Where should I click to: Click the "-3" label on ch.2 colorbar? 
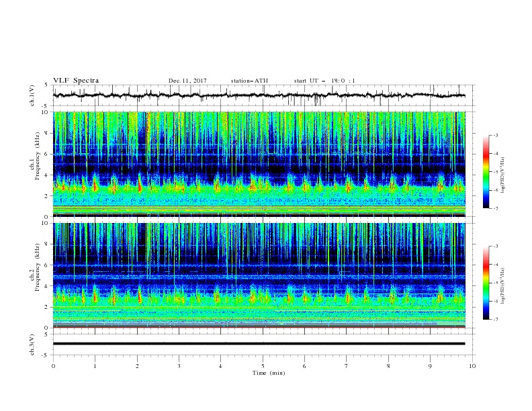496,246
